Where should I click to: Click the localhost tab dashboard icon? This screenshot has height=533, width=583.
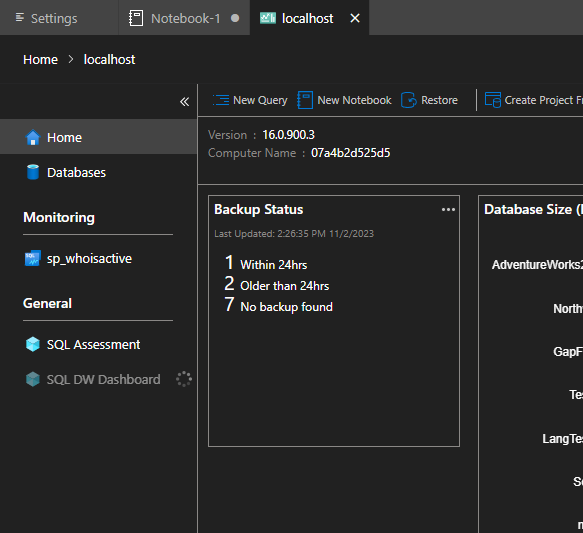[268, 18]
